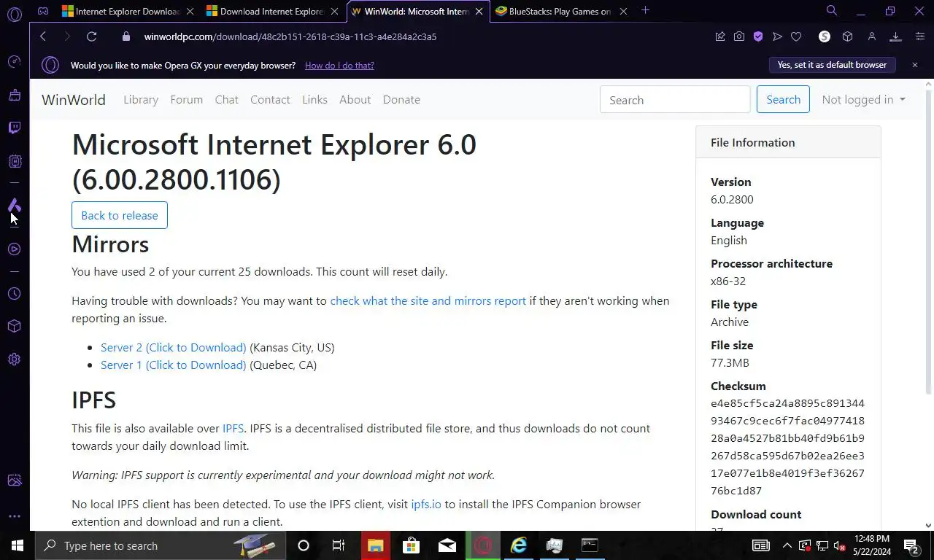Open the Contact menu item

[x=270, y=100]
